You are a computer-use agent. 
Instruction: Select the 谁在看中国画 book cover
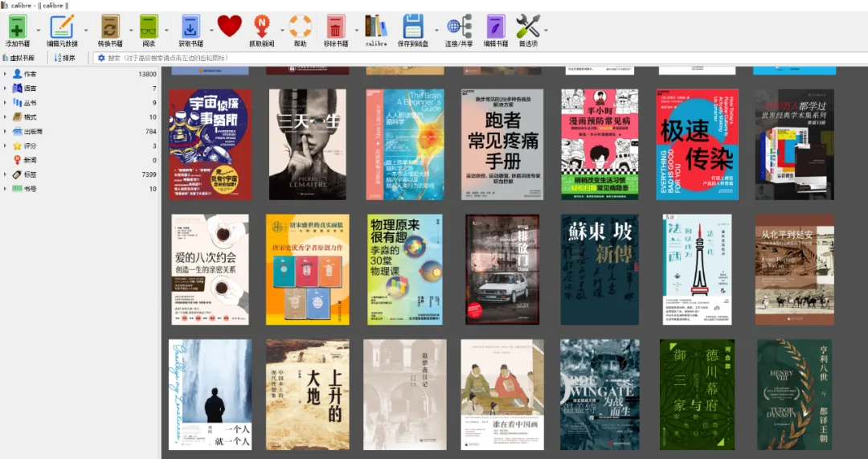502,395
